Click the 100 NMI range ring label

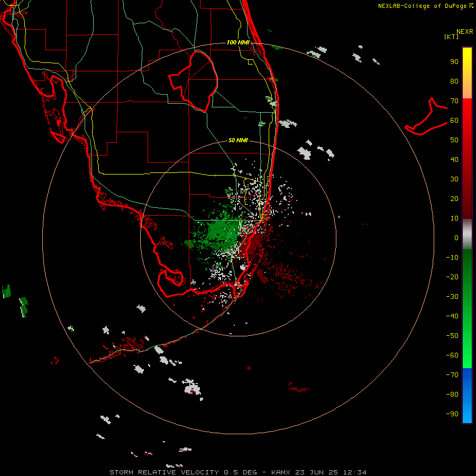tap(238, 42)
